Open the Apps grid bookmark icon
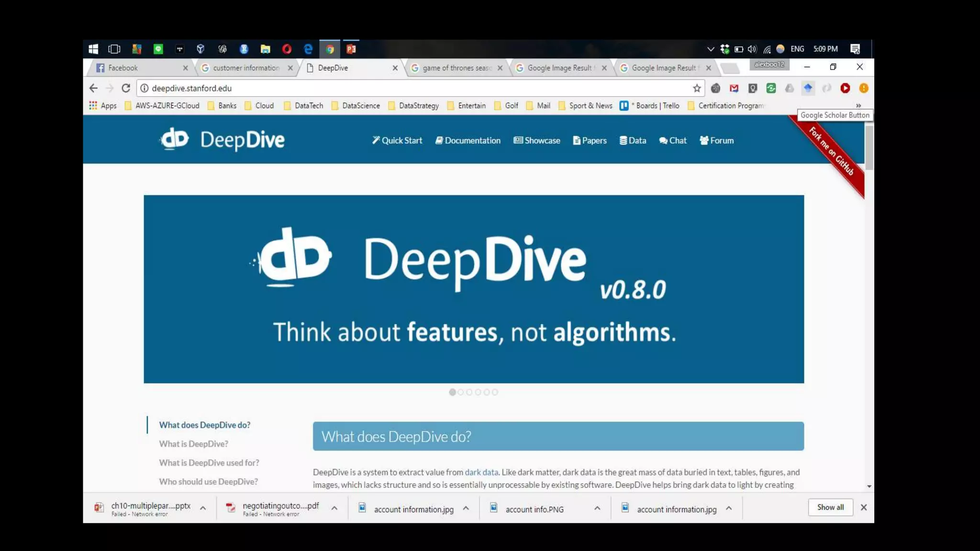980x551 pixels. [93, 105]
